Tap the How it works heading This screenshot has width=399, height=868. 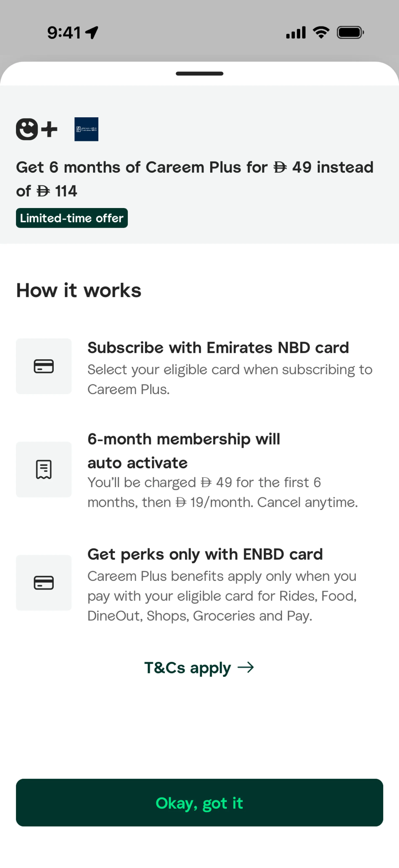(x=79, y=290)
